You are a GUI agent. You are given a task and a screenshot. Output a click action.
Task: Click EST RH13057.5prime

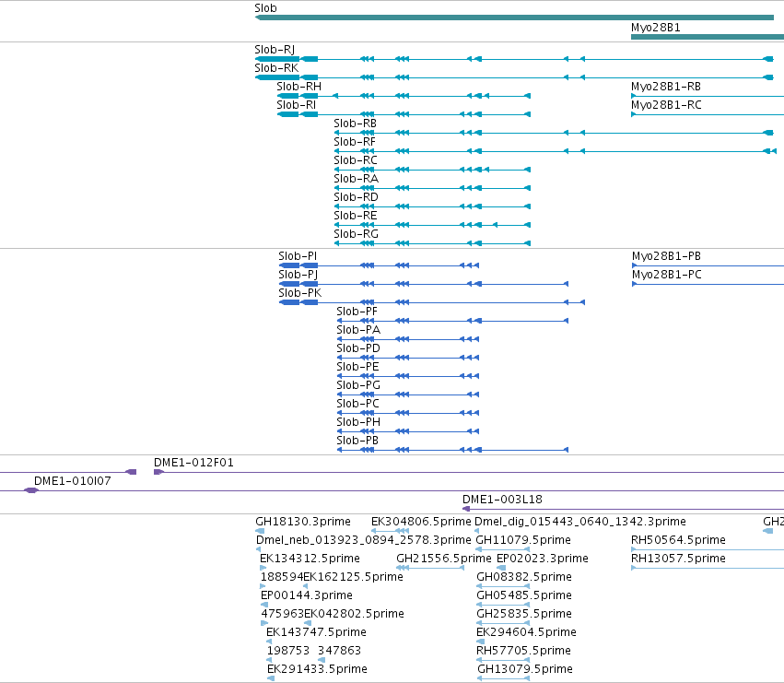(x=678, y=559)
